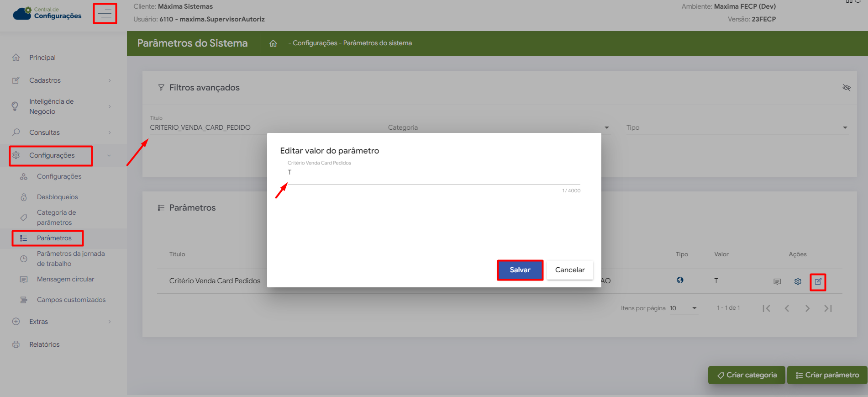Image resolution: width=868 pixels, height=397 pixels.
Task: Click the hamburger menu icon
Action: (x=105, y=14)
